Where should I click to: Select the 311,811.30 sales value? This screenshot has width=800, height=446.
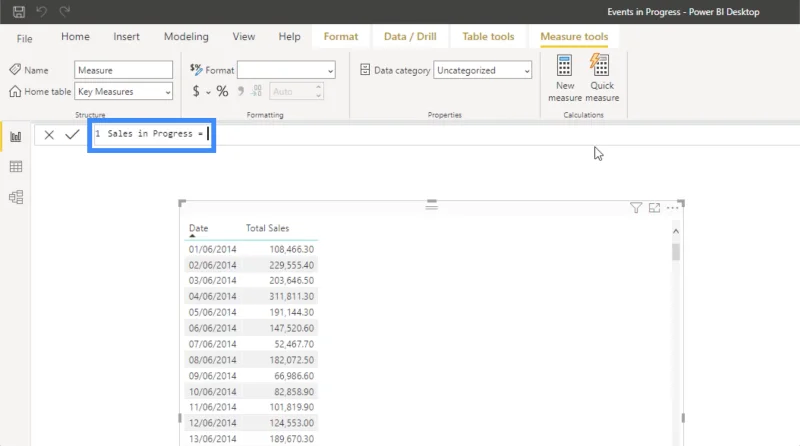point(292,296)
